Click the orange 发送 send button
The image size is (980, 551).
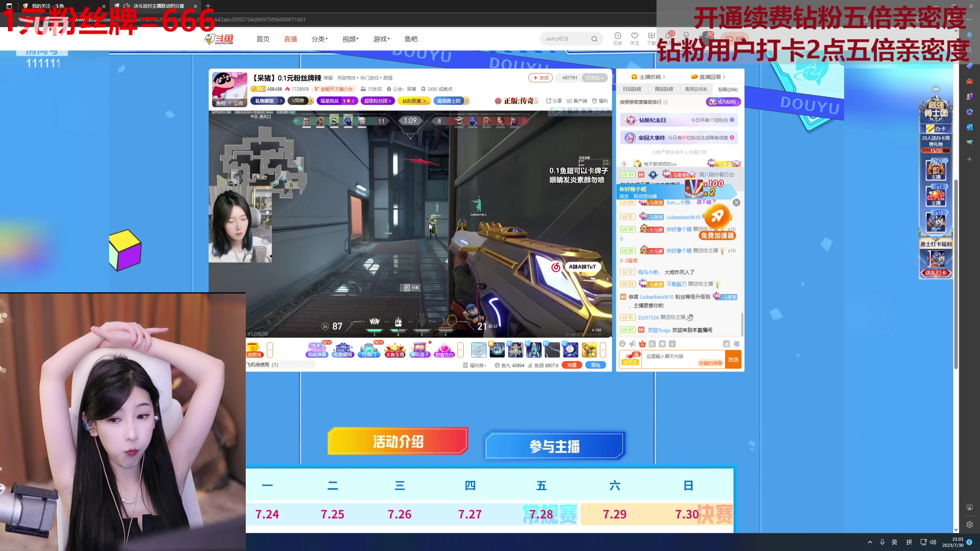coord(733,359)
